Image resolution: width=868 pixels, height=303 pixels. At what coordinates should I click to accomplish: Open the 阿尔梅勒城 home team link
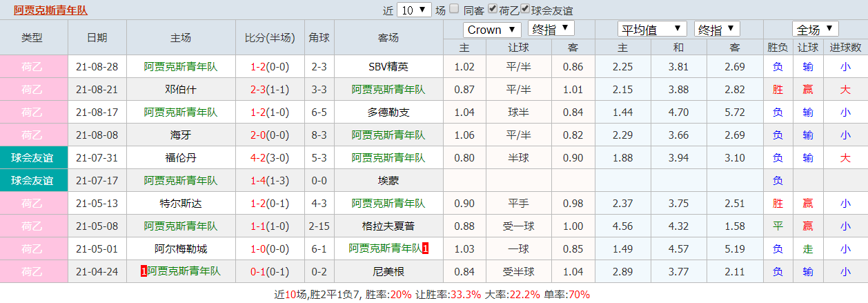click(180, 249)
